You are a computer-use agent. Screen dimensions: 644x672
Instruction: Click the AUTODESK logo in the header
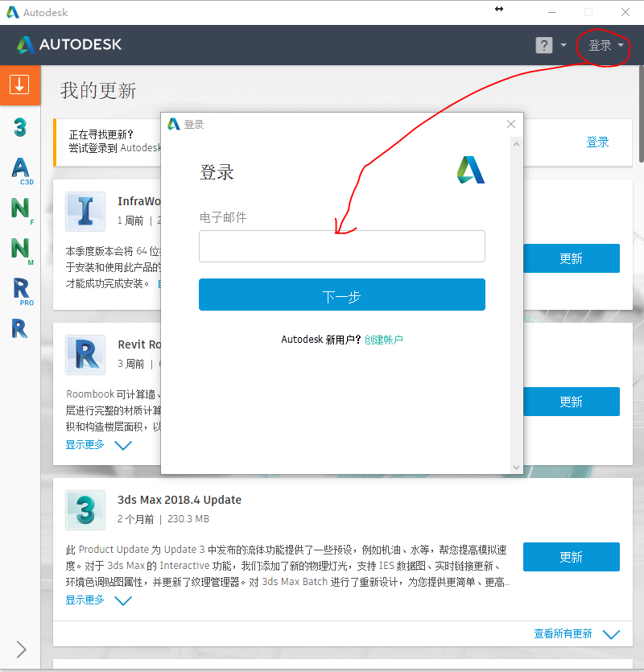[70, 44]
